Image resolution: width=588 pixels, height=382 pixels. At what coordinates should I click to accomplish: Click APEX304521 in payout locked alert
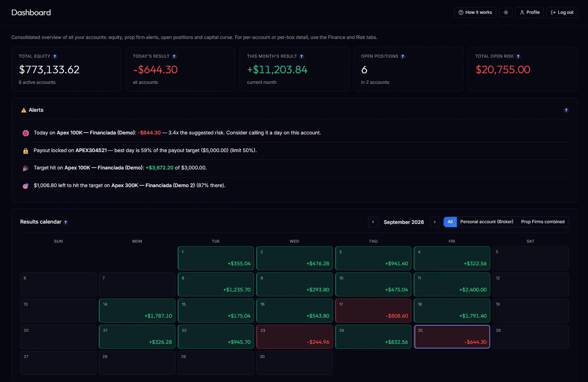click(x=91, y=150)
